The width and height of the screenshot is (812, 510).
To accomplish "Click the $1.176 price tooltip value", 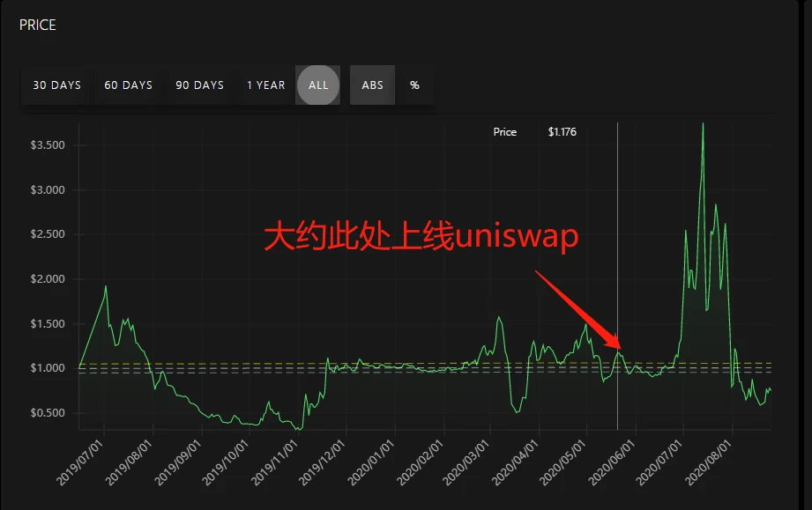I will [562, 132].
